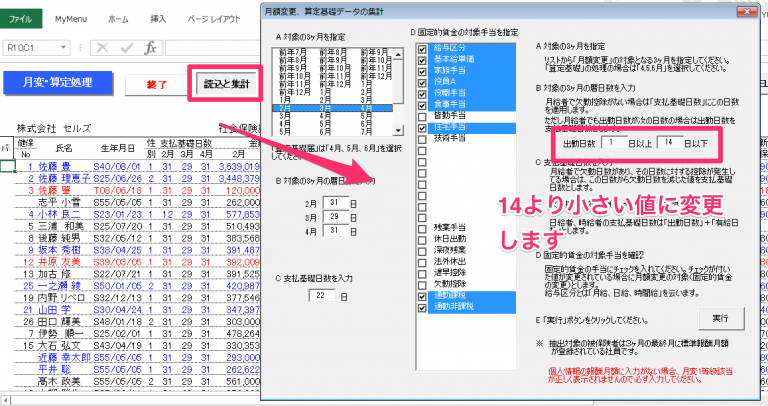
Task: Select employee name 小林 良二
Action: point(59,215)
